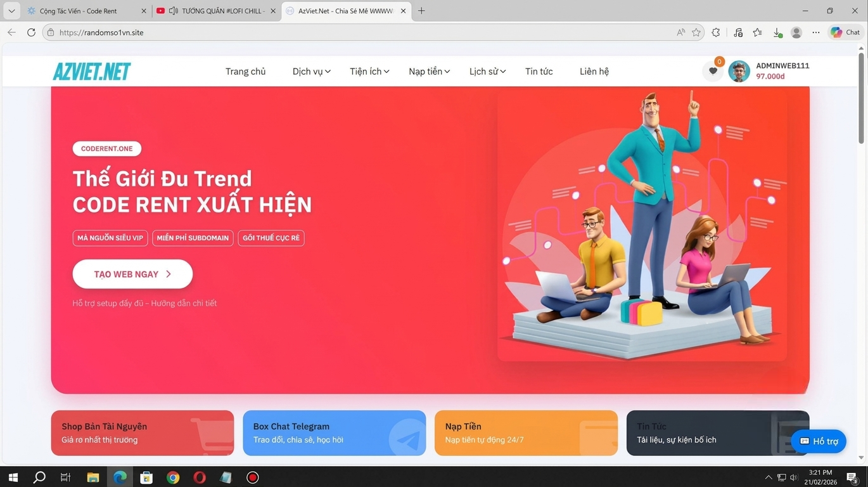Open the browser favorites list icon

click(x=757, y=32)
